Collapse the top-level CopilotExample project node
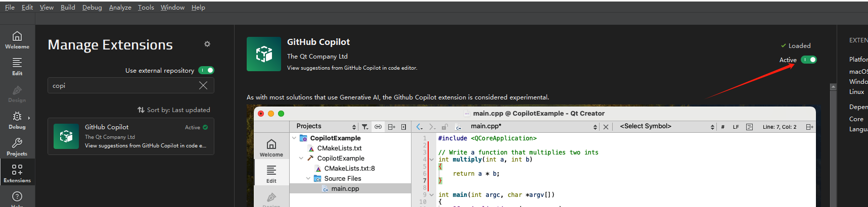Screen dimensions: 868x207 (294, 138)
